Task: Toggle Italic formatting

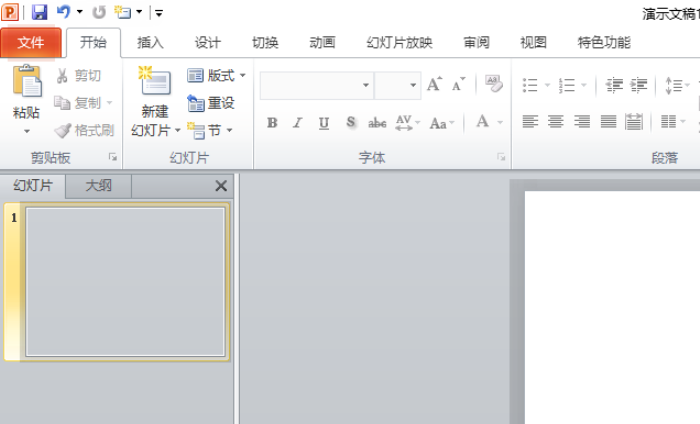Action: click(297, 123)
